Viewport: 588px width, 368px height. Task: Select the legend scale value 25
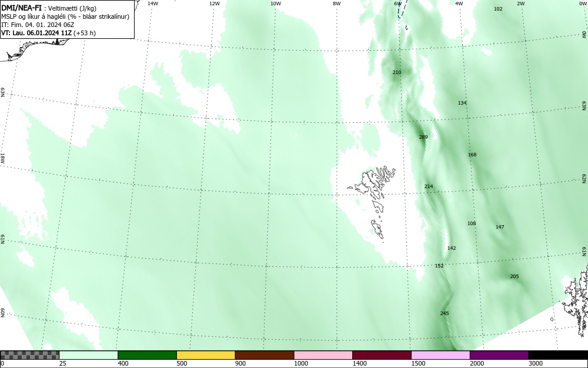point(63,363)
